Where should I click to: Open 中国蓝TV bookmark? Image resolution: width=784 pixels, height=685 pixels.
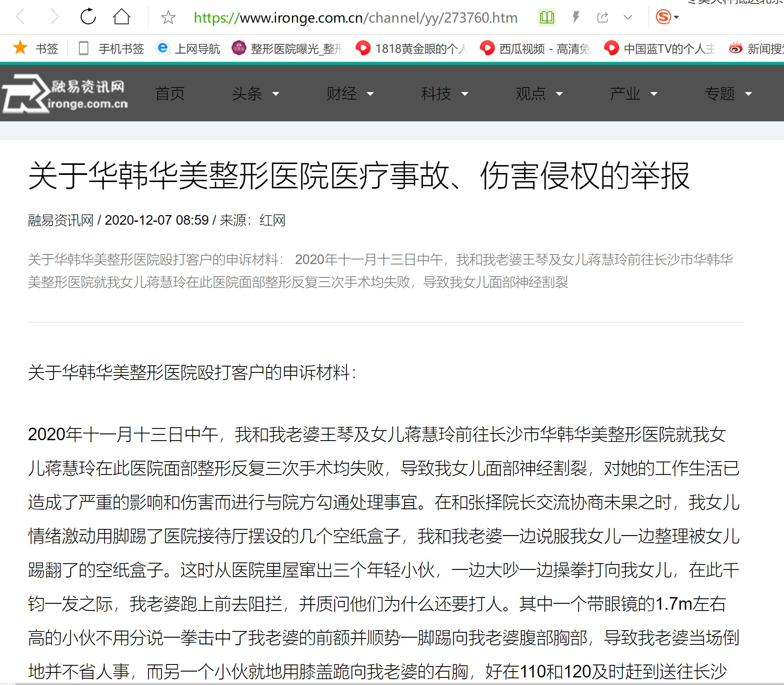click(x=660, y=49)
